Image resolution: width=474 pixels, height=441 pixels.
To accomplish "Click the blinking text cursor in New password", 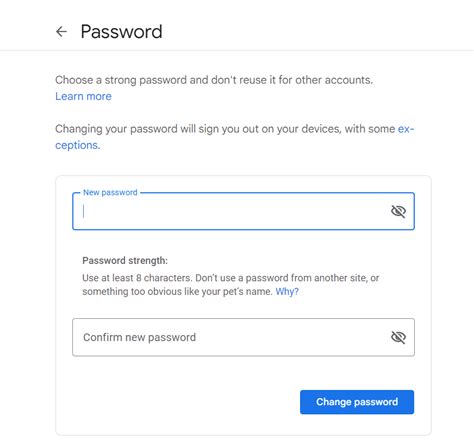I will [x=84, y=211].
